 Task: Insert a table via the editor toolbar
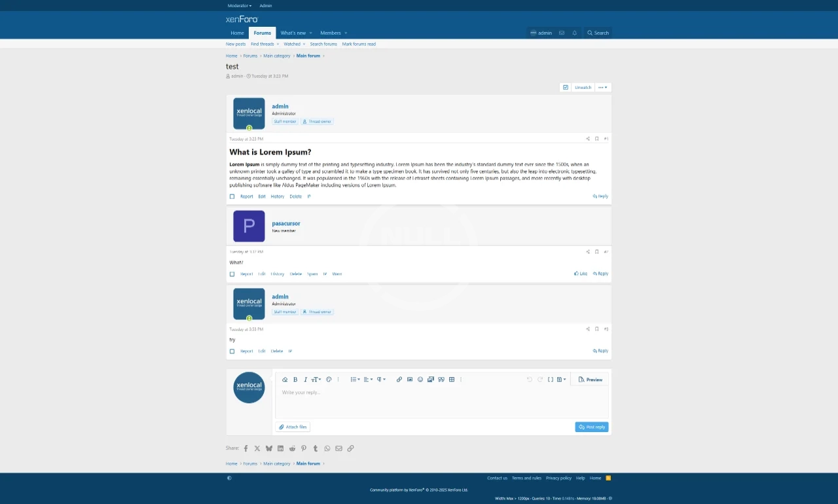tap(452, 380)
